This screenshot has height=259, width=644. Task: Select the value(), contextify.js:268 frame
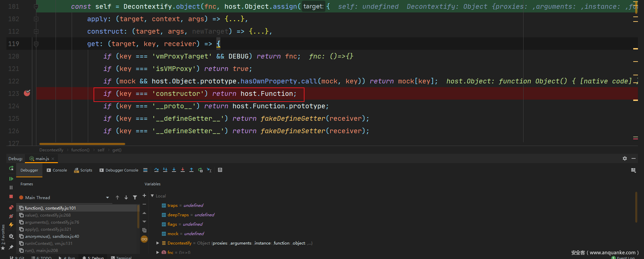point(47,215)
